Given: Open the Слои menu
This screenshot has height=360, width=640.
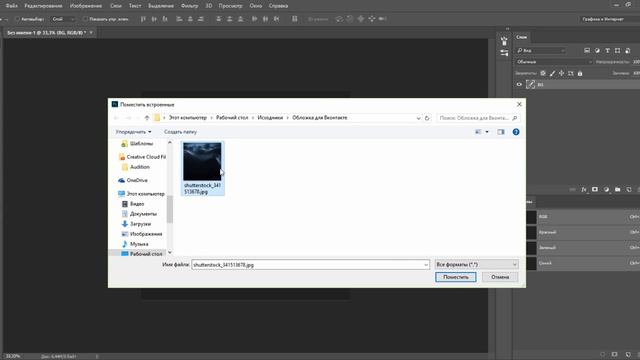Looking at the screenshot, I should pyautogui.click(x=116, y=6).
